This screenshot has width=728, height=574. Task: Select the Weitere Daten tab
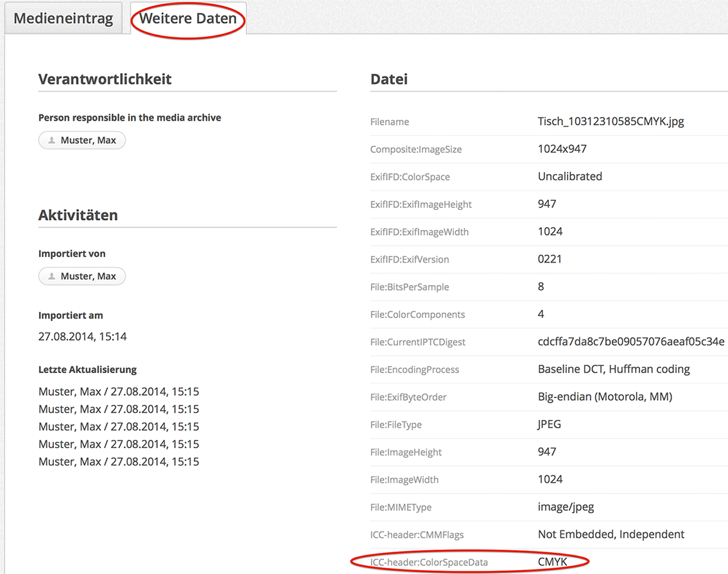pos(188,19)
